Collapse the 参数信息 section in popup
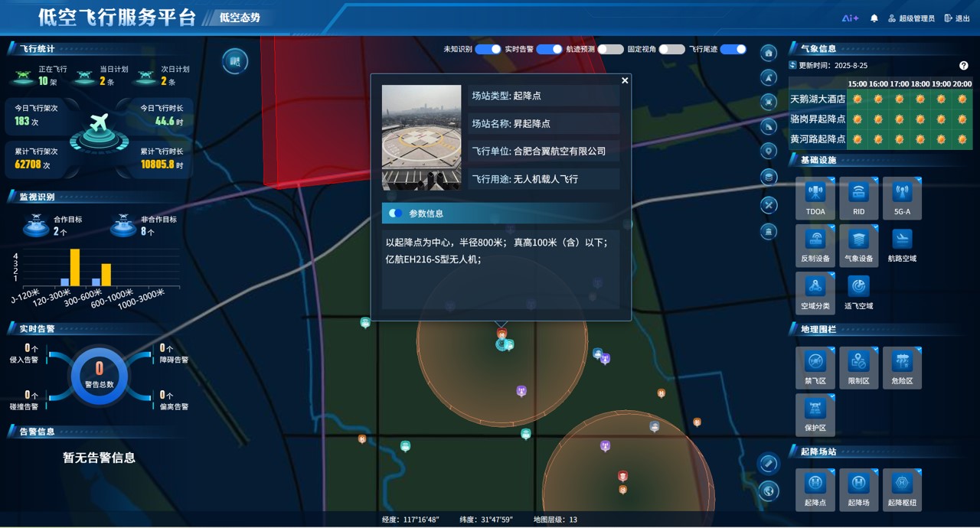The height and width of the screenshot is (528, 980). tap(396, 213)
